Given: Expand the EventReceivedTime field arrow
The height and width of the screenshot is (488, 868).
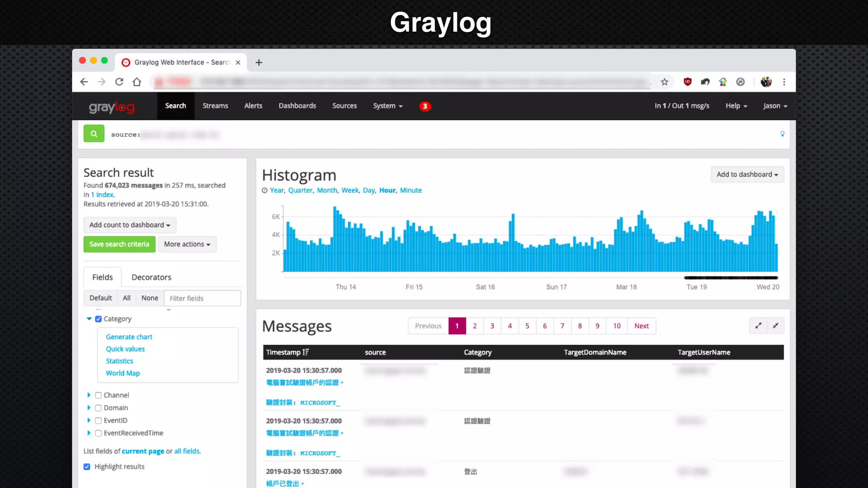Looking at the screenshot, I should tap(89, 433).
